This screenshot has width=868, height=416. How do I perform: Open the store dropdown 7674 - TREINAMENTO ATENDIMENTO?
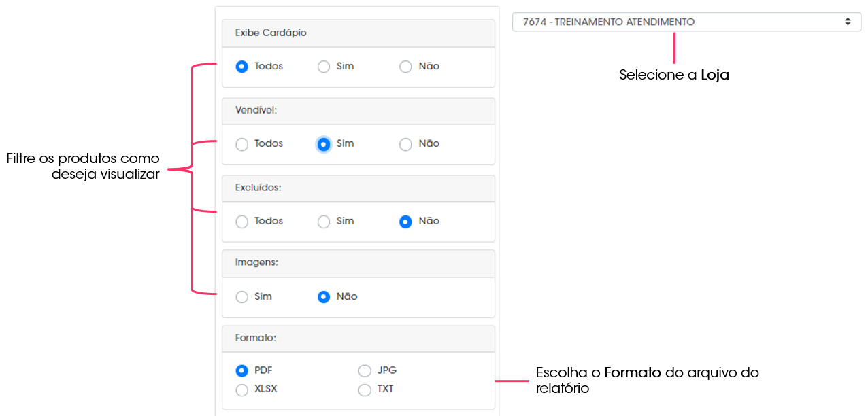point(686,22)
